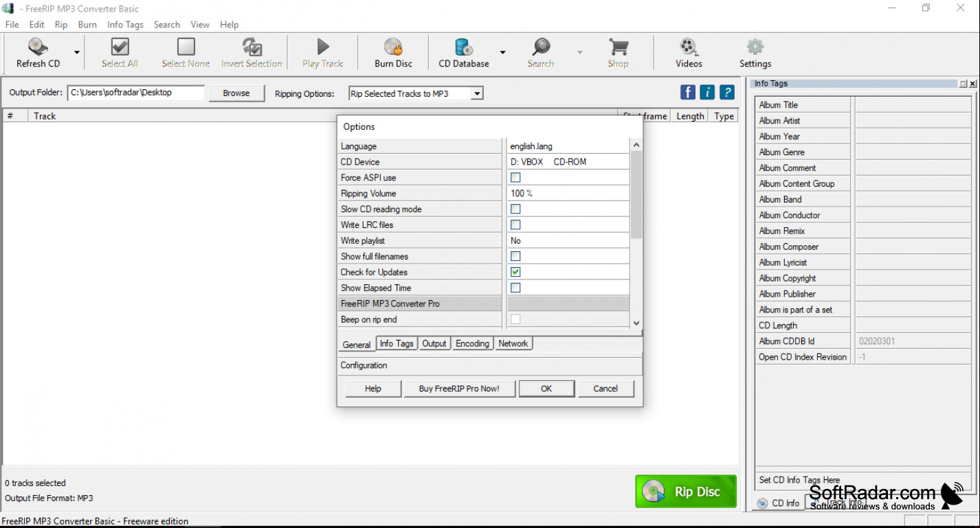
Task: Click Cancel in the Options dialog
Action: (605, 389)
